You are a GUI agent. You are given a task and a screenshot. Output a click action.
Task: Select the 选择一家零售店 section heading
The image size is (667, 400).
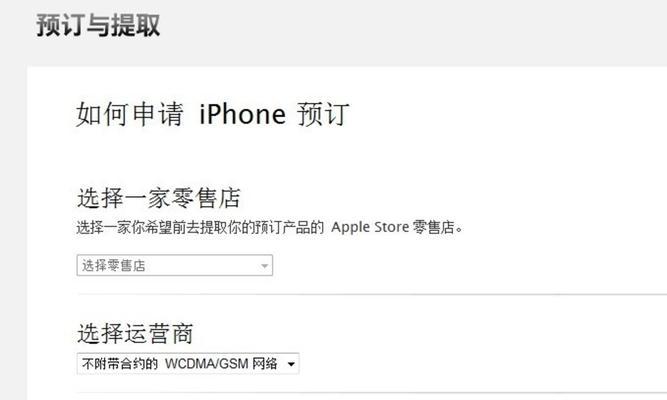159,198
